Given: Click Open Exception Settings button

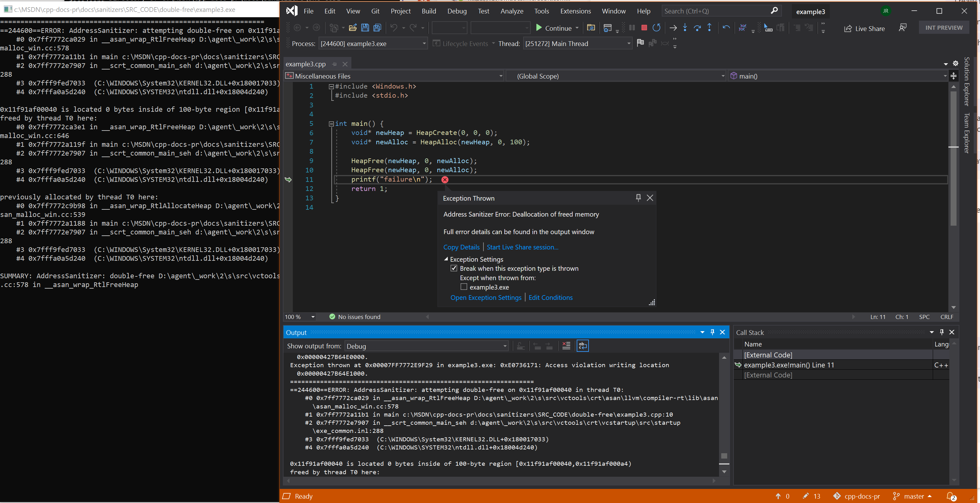Looking at the screenshot, I should 485,297.
